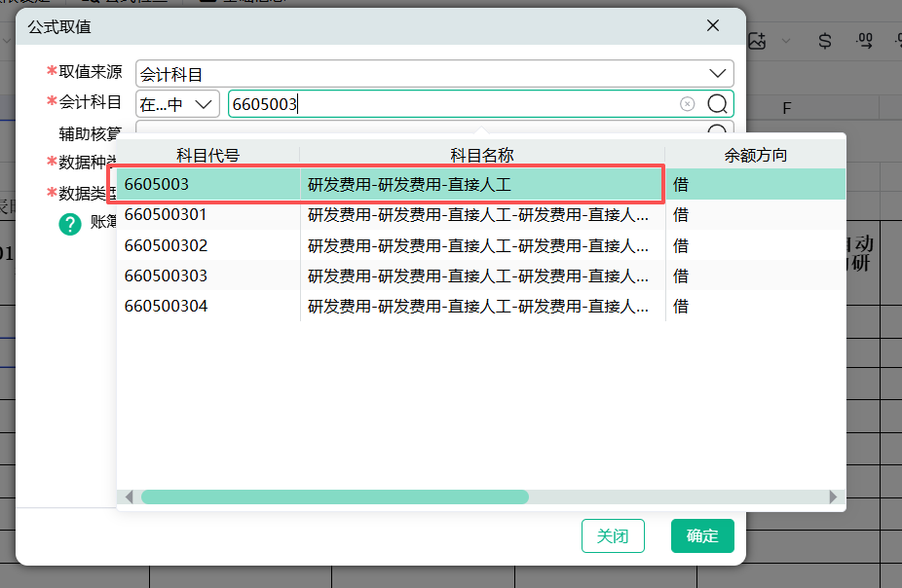Close the 公式取值 dialog with X
Screen dimensions: 902x588
click(713, 26)
